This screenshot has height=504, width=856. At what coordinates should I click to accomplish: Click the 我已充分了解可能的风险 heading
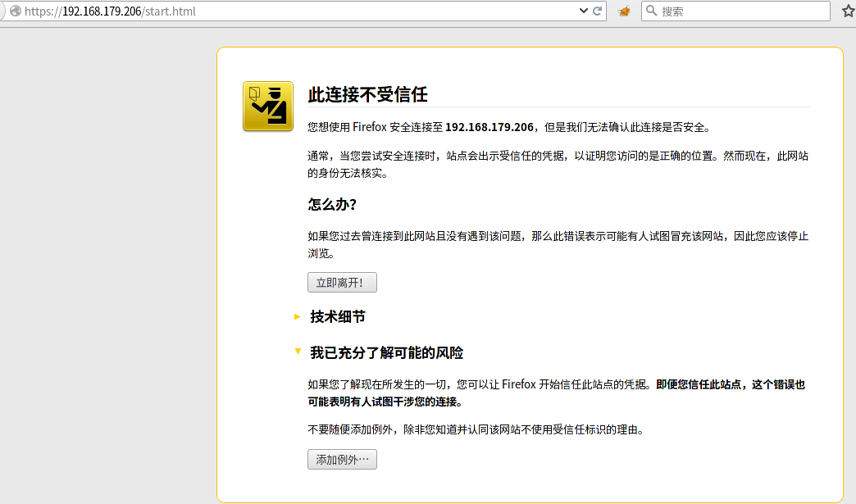coord(386,353)
